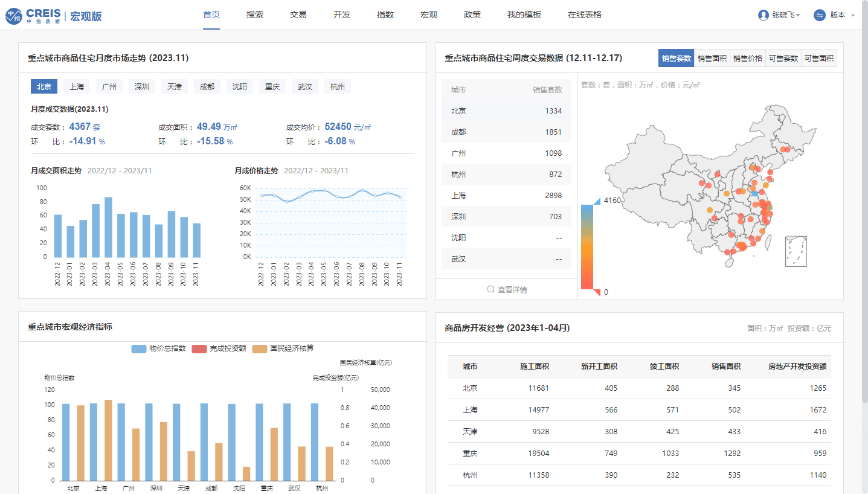Expand the 张晓飞 user dropdown
The image size is (868, 494).
(x=798, y=15)
